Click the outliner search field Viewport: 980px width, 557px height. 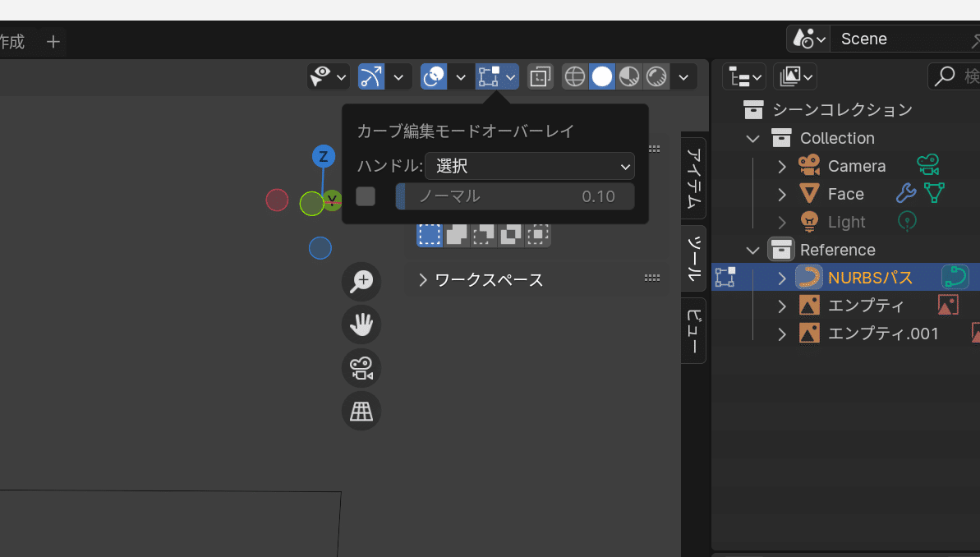(x=955, y=77)
